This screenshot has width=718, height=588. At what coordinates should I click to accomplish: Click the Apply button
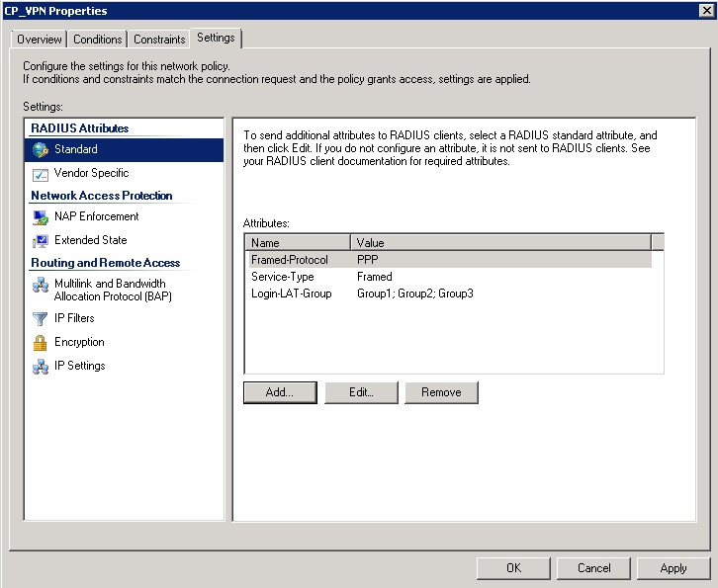click(x=673, y=568)
